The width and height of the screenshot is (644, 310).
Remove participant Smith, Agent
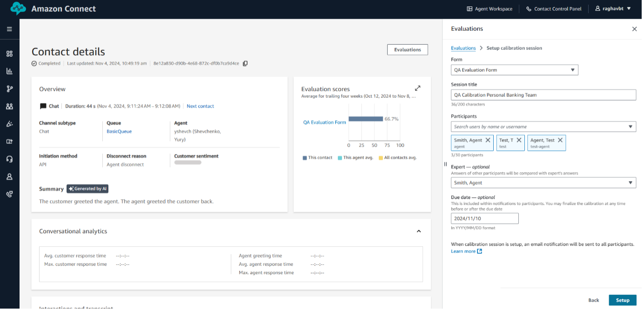pyautogui.click(x=488, y=140)
